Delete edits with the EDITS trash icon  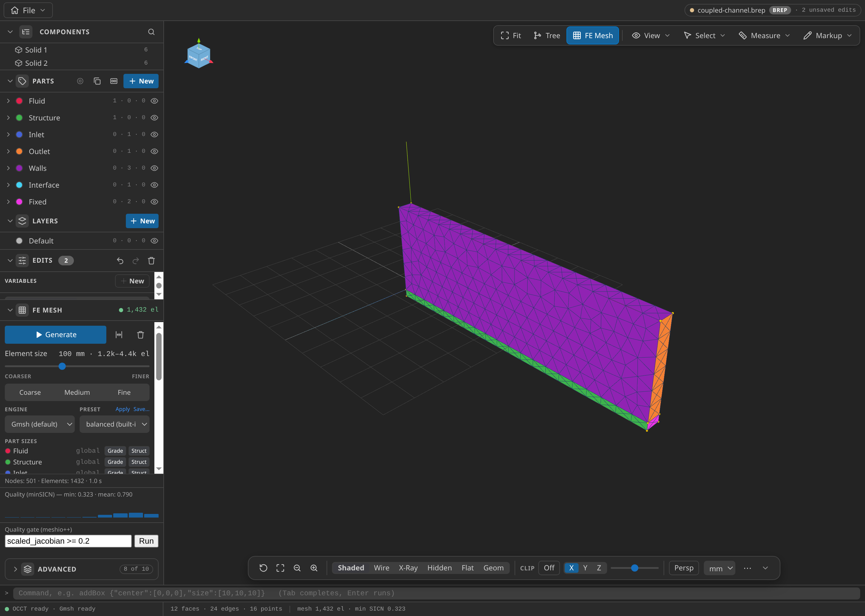151,261
